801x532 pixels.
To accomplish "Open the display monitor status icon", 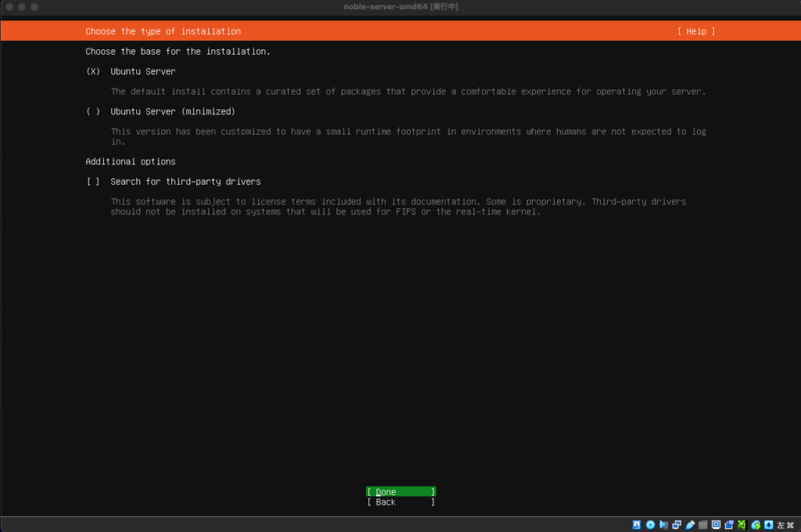I will coord(716,525).
